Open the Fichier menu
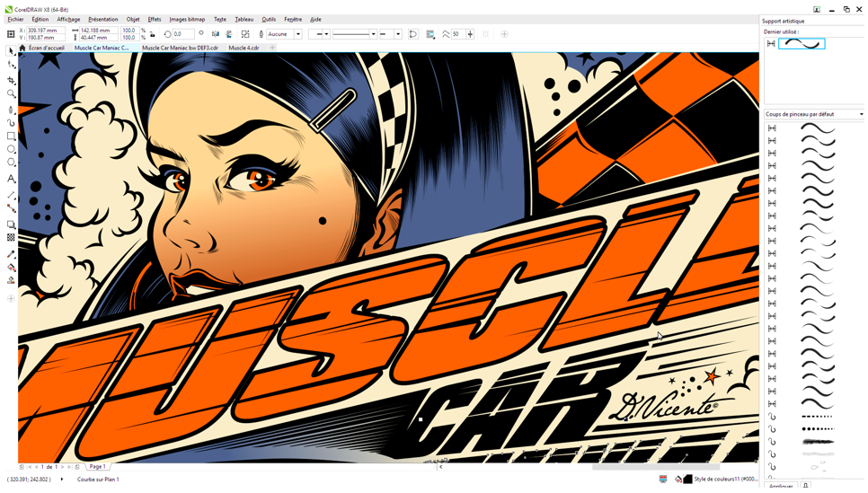 click(x=15, y=19)
